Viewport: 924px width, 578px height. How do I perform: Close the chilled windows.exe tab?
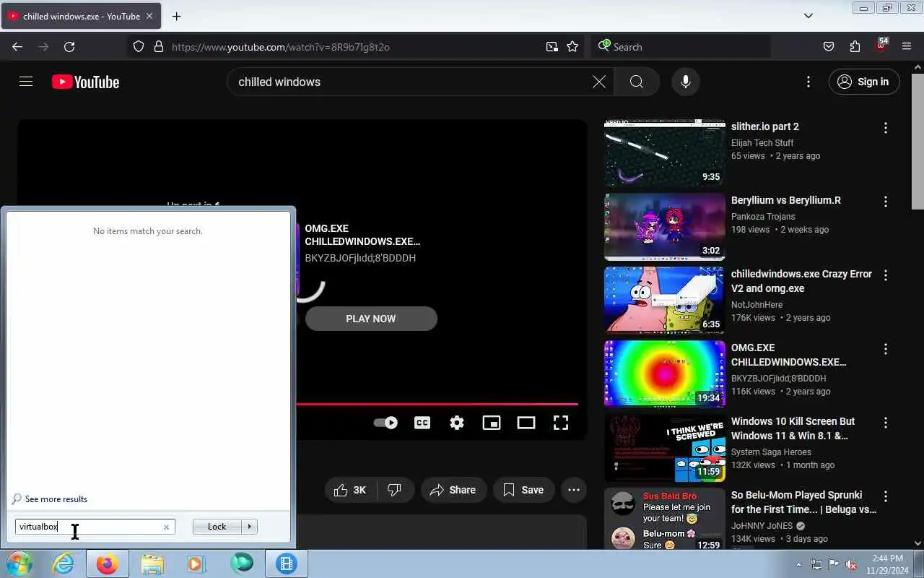tap(149, 16)
